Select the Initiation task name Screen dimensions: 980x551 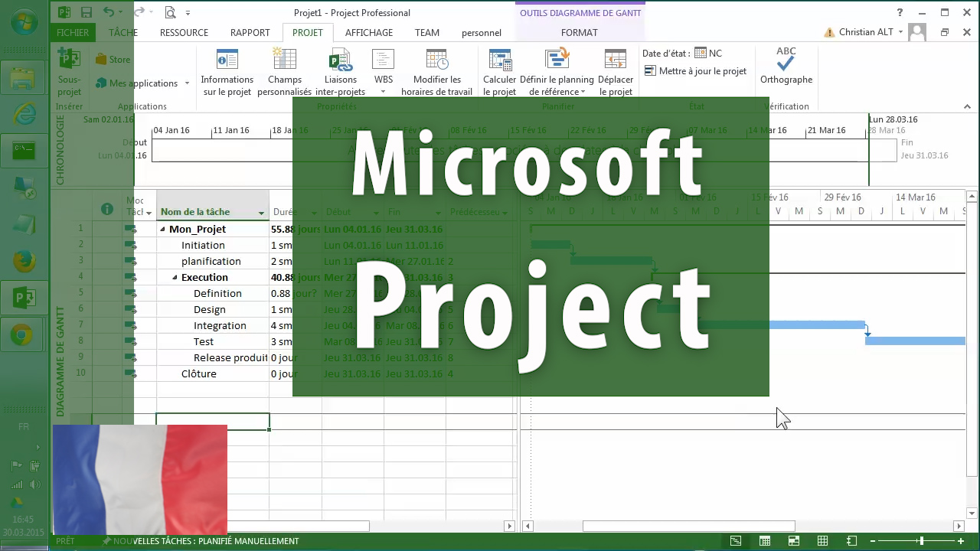point(203,245)
